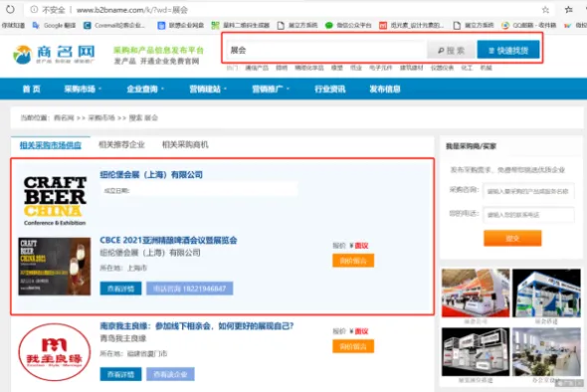Bookmark this page with the star icon
Image resolution: width=587 pixels, height=392 pixels.
(545, 10)
